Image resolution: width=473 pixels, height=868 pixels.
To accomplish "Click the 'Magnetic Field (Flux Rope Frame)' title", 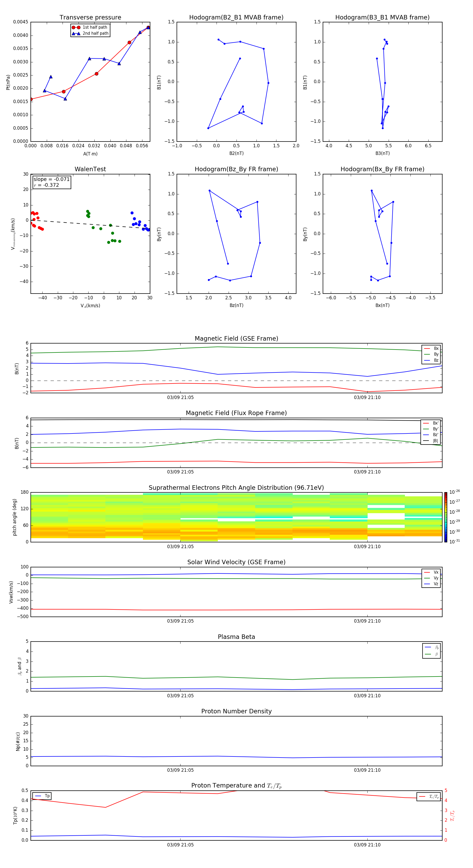I will click(236, 413).
